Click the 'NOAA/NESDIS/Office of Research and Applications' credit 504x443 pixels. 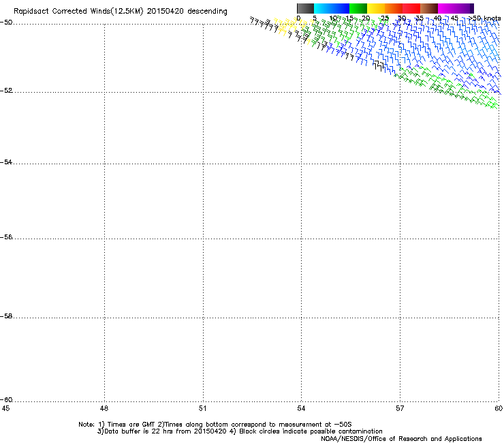pyautogui.click(x=401, y=439)
